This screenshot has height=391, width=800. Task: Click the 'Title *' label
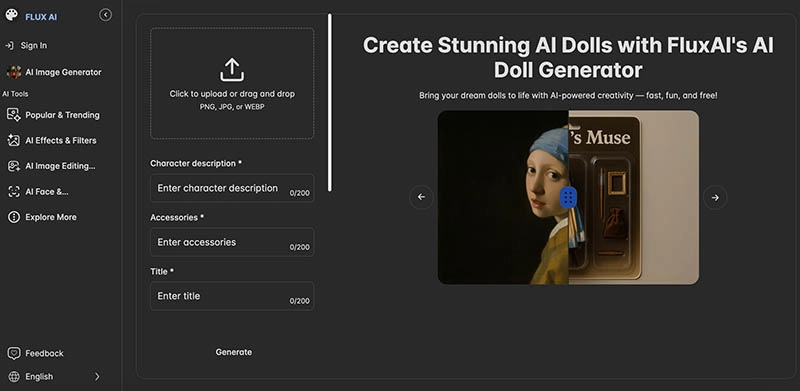(x=162, y=272)
